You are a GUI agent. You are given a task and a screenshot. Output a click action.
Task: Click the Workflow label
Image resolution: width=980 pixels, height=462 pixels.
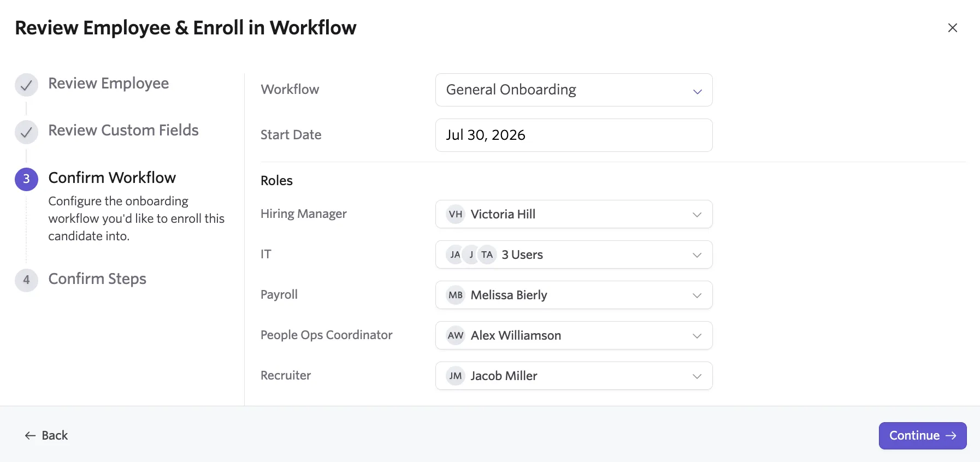click(290, 90)
